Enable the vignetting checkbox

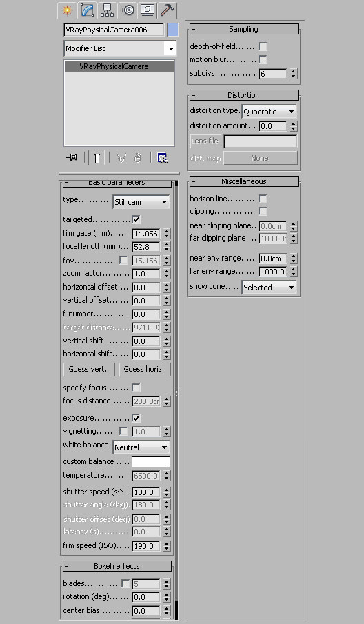pos(123,432)
